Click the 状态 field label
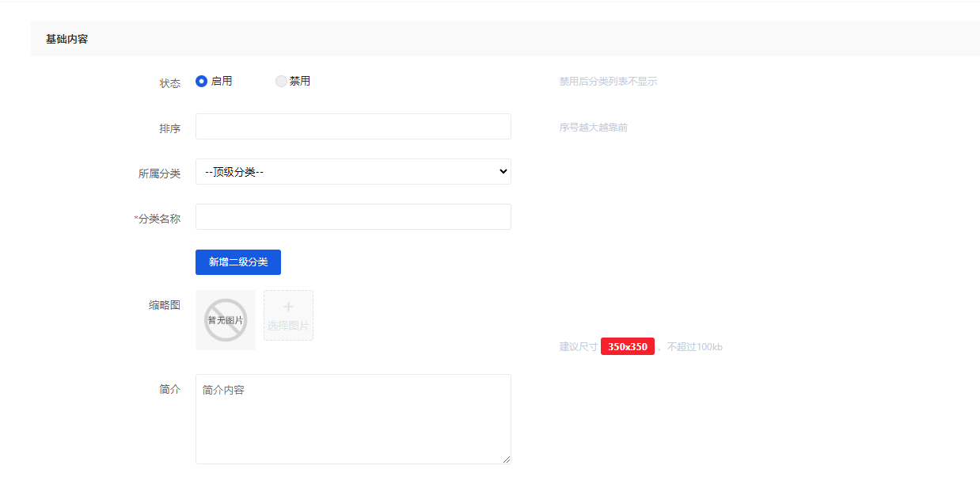This screenshot has width=980, height=477. (170, 83)
